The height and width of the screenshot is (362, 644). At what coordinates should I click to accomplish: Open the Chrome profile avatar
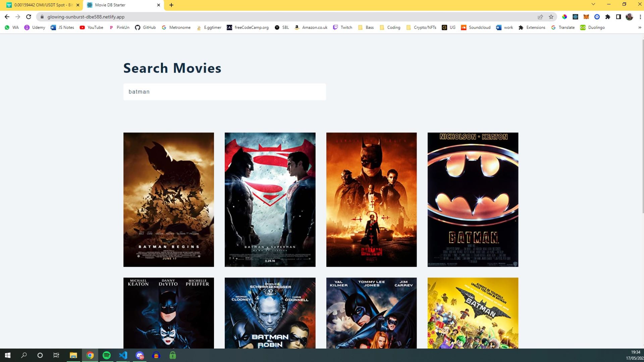pos(629,17)
